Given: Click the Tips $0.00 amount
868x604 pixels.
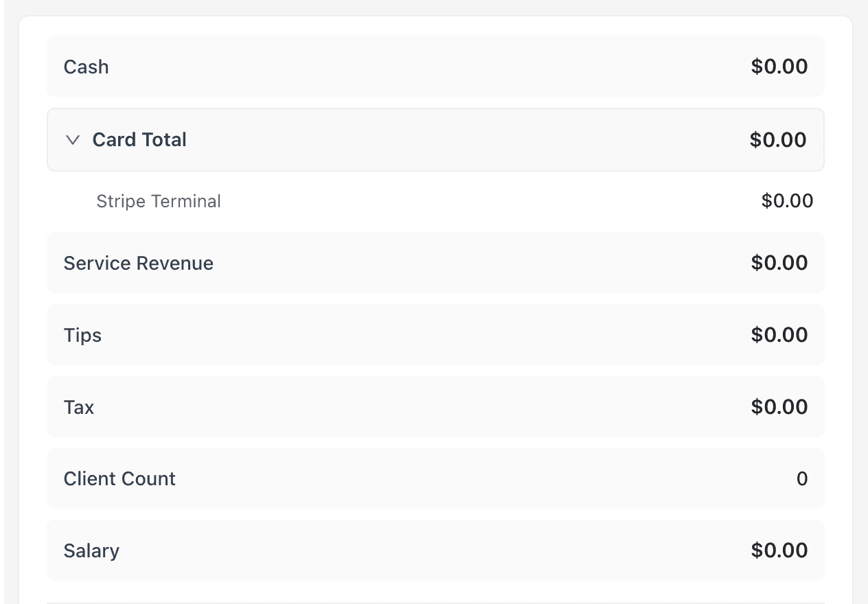Looking at the screenshot, I should tap(779, 335).
